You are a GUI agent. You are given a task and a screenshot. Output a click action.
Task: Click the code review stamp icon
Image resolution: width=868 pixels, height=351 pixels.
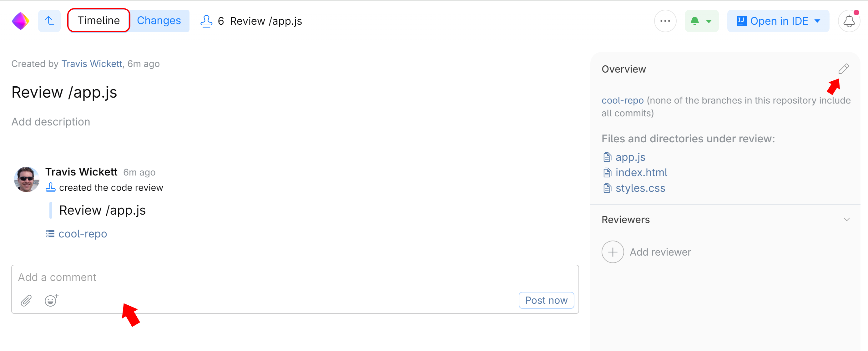(50, 187)
